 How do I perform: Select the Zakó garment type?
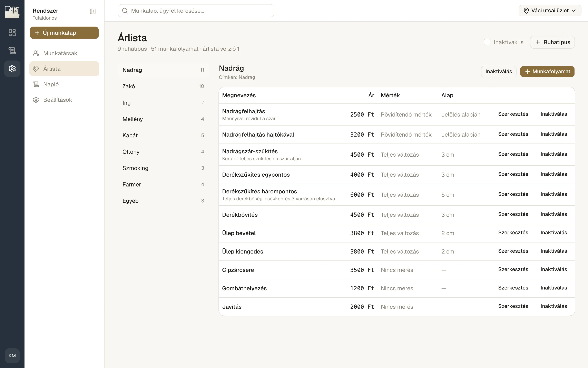coord(163,86)
